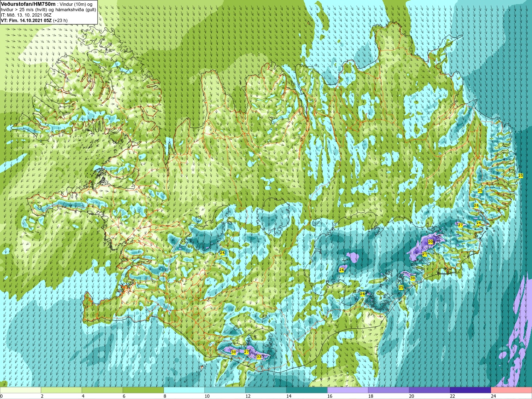Click the IT: Mið. 13. 10. 2021 06Z line
Viewport: 532px width, 399px height.
(x=26, y=15)
